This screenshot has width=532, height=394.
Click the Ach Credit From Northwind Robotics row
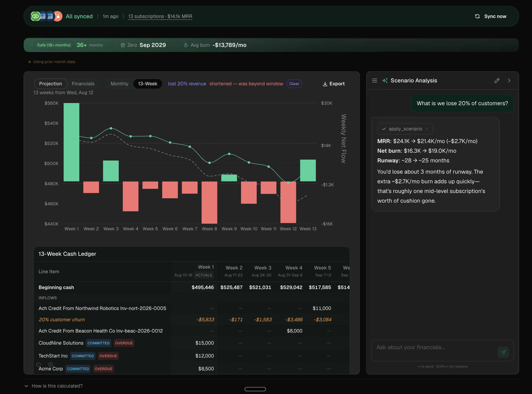coord(192,308)
